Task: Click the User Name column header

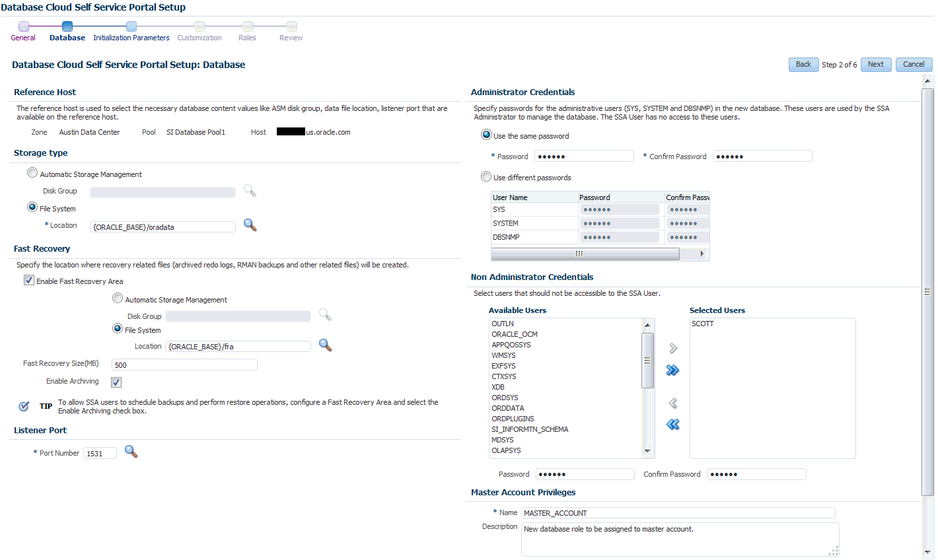Action: point(534,197)
